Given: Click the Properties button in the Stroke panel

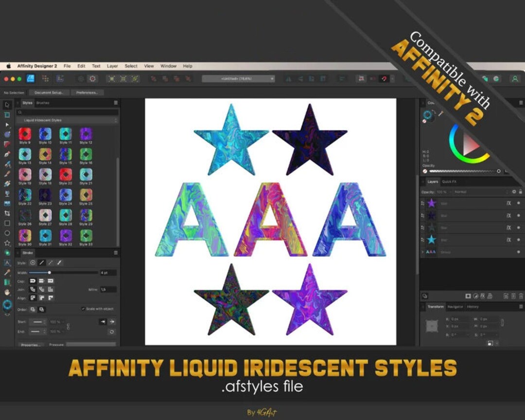Looking at the screenshot, I should click(31, 344).
